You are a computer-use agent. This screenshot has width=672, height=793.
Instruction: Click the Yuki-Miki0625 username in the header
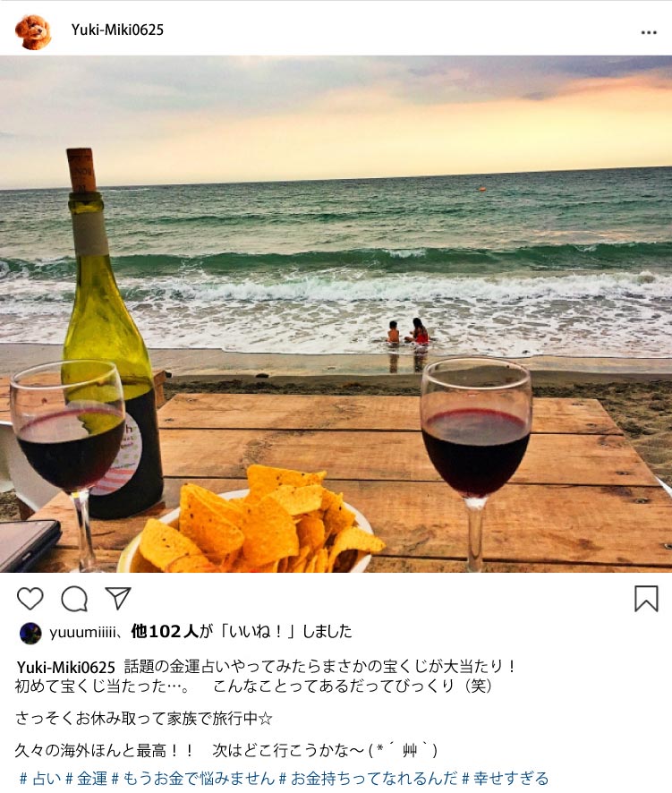pos(117,30)
